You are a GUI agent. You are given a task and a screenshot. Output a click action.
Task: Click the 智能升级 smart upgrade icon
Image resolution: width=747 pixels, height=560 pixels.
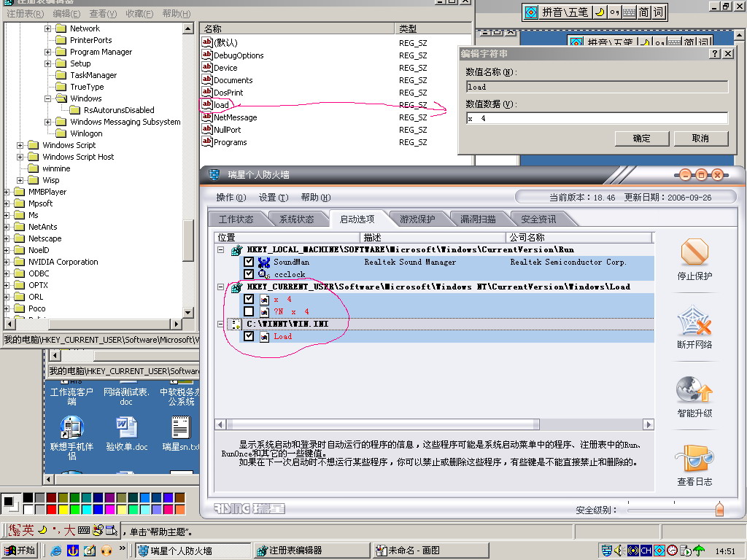(694, 389)
